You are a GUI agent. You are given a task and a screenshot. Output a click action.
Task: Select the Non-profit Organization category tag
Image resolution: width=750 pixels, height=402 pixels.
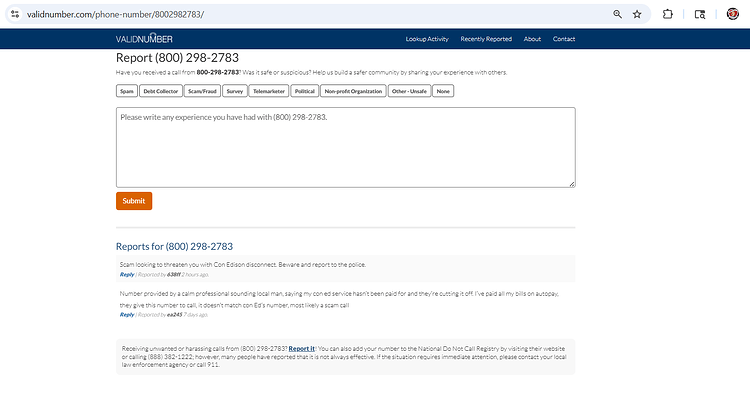[353, 91]
